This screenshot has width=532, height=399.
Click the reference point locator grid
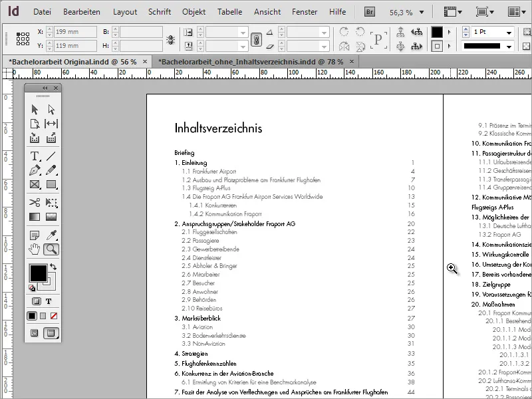(x=23, y=39)
